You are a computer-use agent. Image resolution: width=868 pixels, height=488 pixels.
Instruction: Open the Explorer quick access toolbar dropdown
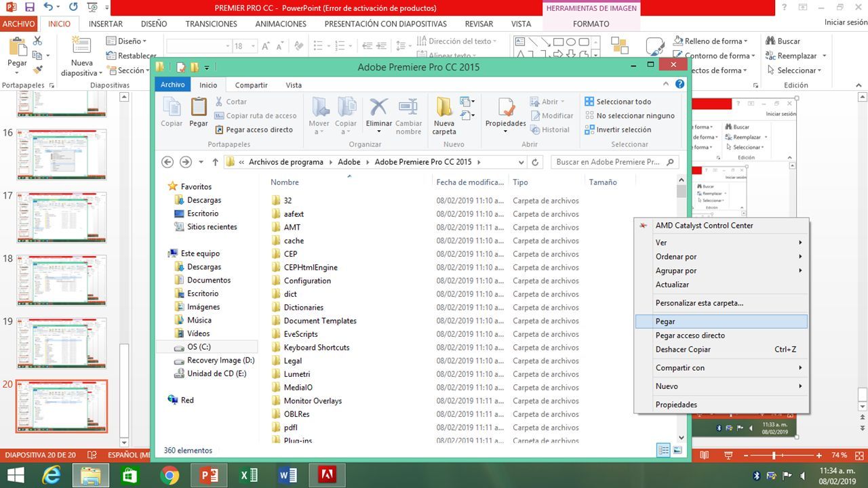pos(207,67)
